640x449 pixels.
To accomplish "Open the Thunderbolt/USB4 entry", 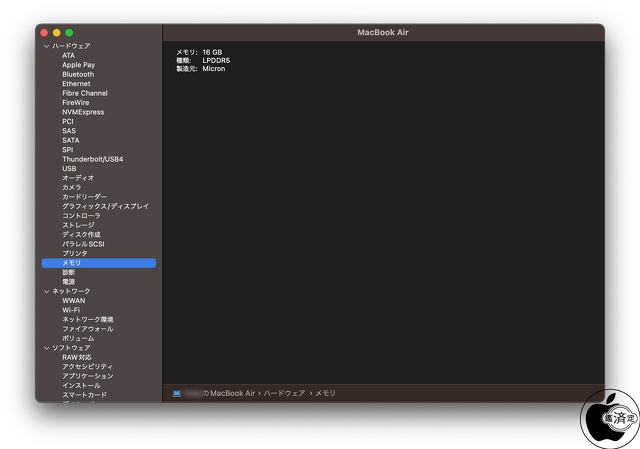I will tap(93, 159).
